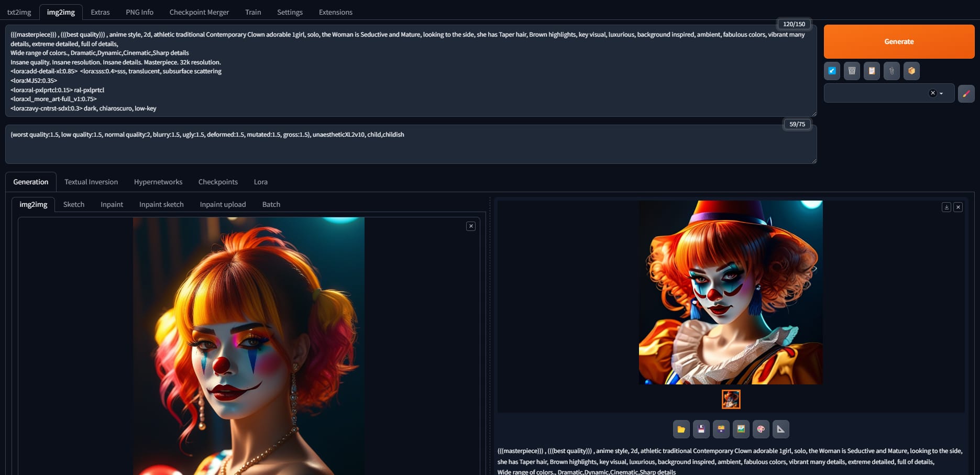Click the orange Generate button
Screen dimensions: 980x475
click(898, 41)
